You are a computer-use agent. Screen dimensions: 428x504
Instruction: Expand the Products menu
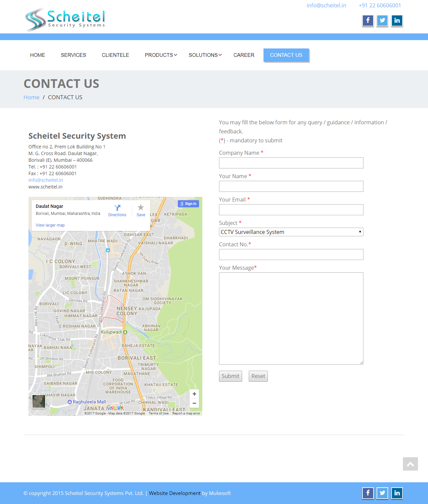point(161,55)
